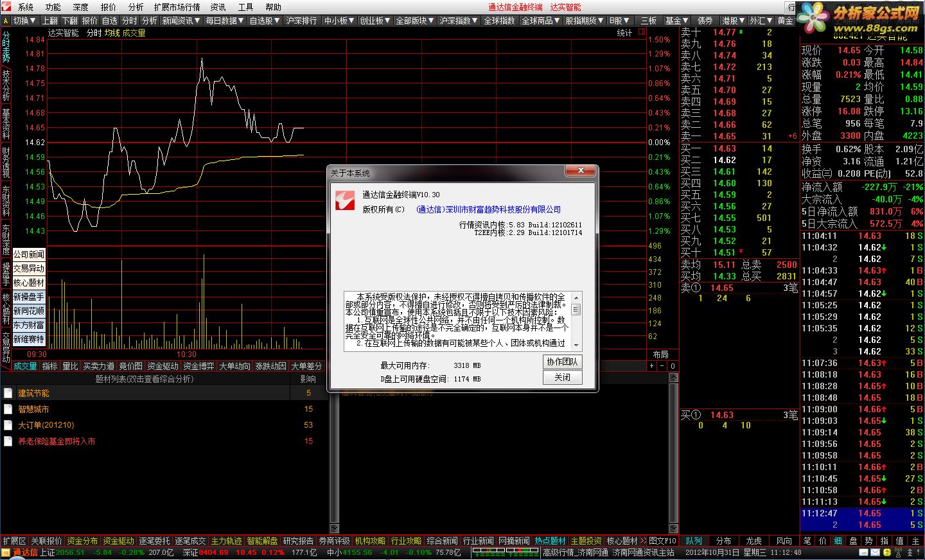Open the 报价 menu
Image resolution: width=925 pixels, height=560 pixels.
[108, 7]
